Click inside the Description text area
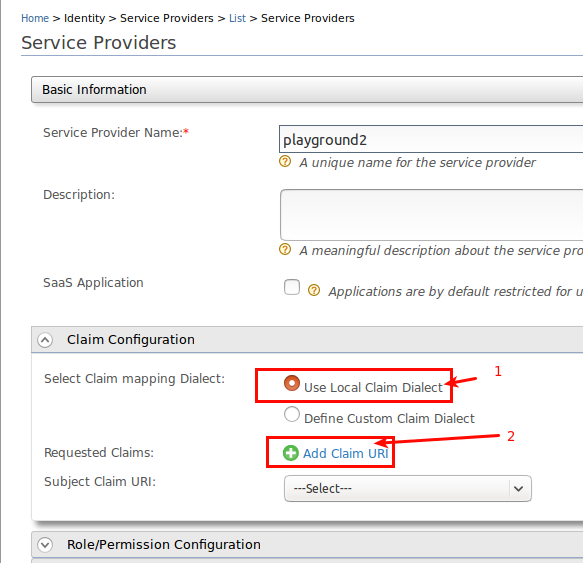The image size is (583, 563). pos(432,215)
